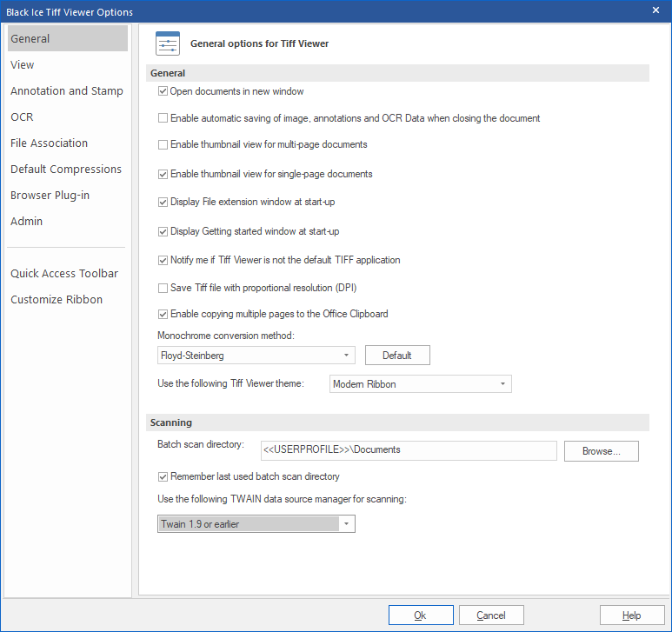Enable automatic saving when closing document
Image resolution: width=672 pixels, height=632 pixels.
pyautogui.click(x=163, y=118)
